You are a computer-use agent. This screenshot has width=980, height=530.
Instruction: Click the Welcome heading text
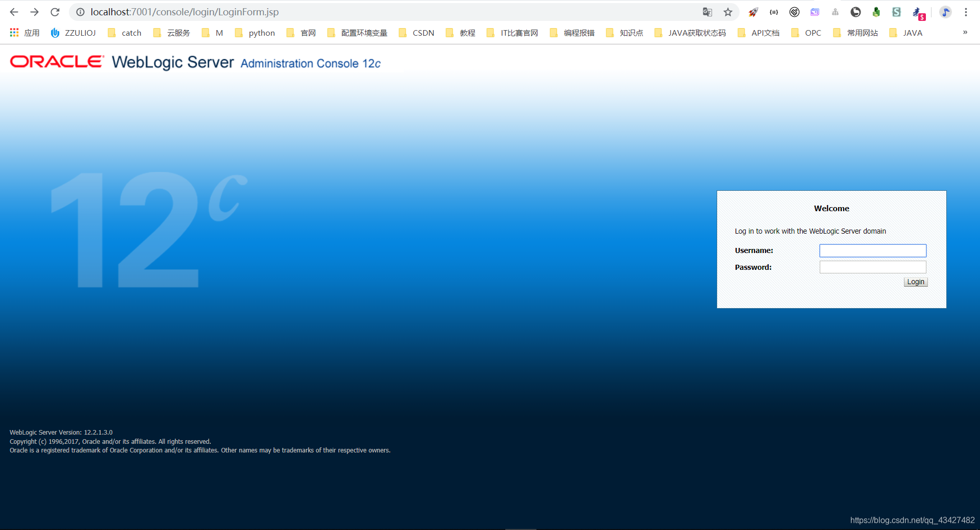point(831,209)
